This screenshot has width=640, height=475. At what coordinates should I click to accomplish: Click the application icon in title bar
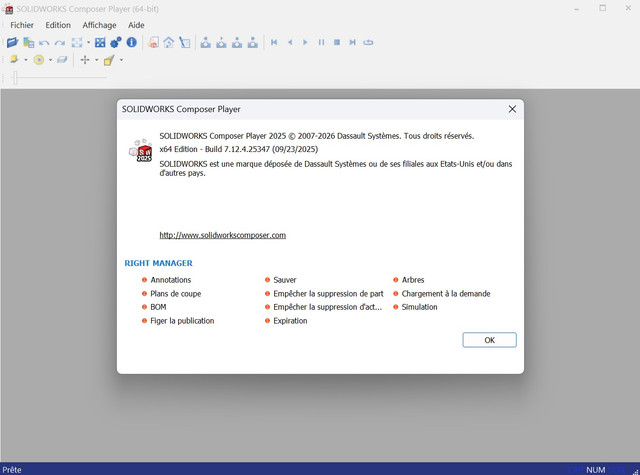(x=9, y=9)
